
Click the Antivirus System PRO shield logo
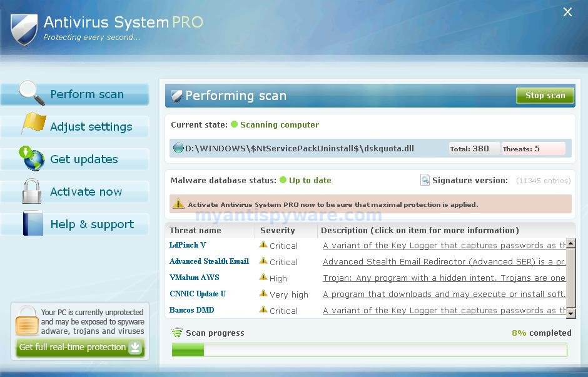24,29
